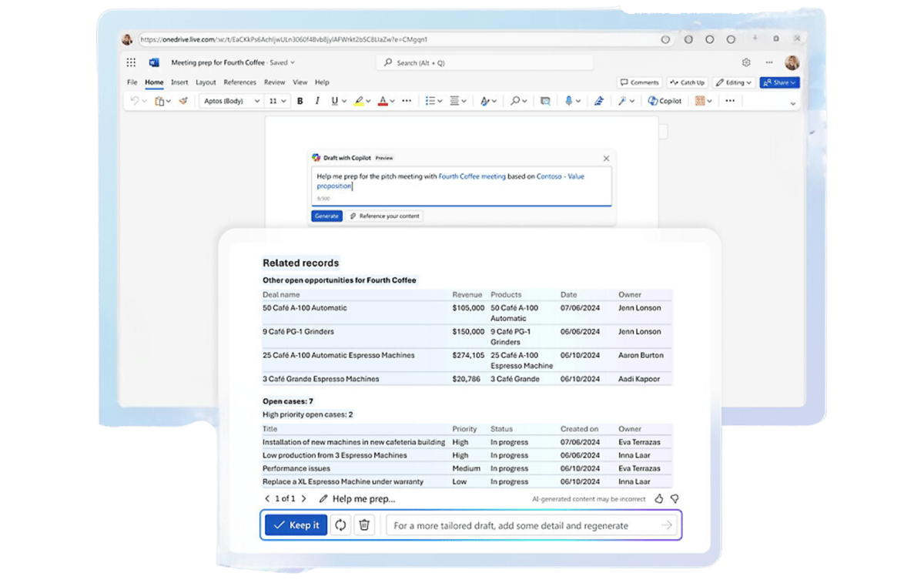Submit the refine prompt arrow
The width and height of the screenshot is (924, 583).
667,525
